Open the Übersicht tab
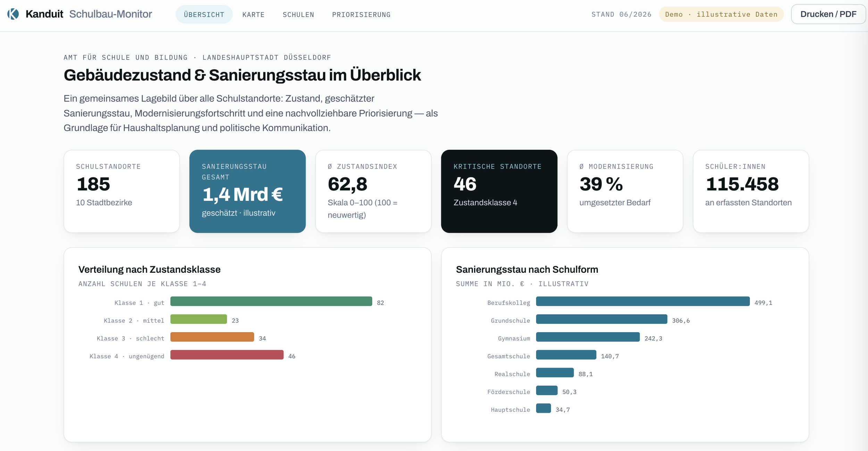The width and height of the screenshot is (868, 451). (x=204, y=15)
